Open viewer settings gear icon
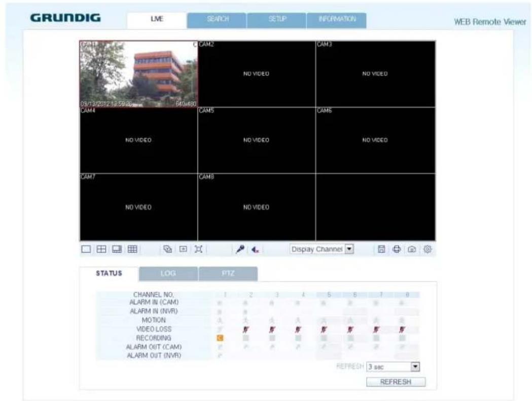 [x=428, y=249]
